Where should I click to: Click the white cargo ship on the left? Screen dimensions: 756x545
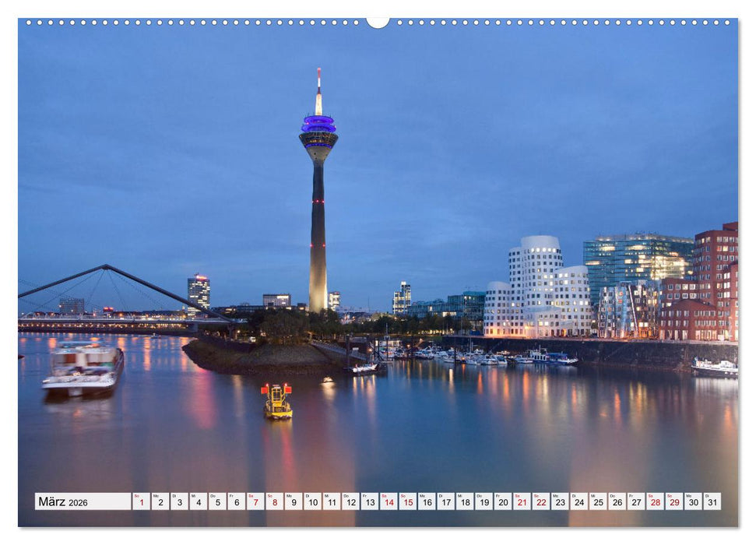click(82, 366)
